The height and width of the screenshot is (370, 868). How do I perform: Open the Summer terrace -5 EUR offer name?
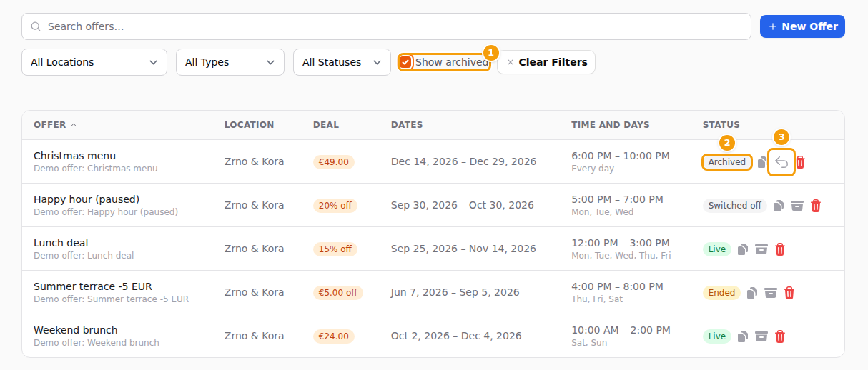click(93, 286)
